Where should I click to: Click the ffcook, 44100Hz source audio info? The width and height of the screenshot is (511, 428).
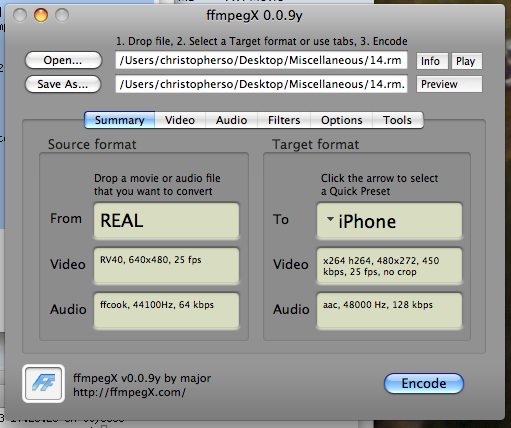tap(166, 311)
